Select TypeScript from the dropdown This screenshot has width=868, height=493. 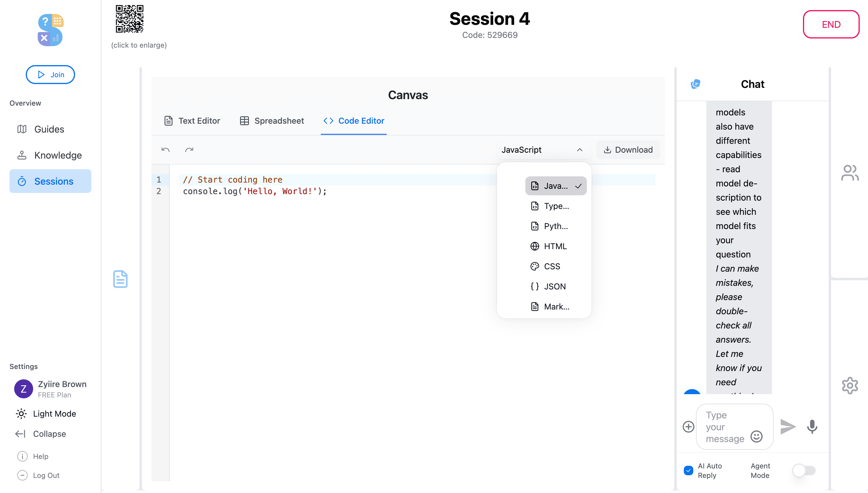click(x=556, y=206)
